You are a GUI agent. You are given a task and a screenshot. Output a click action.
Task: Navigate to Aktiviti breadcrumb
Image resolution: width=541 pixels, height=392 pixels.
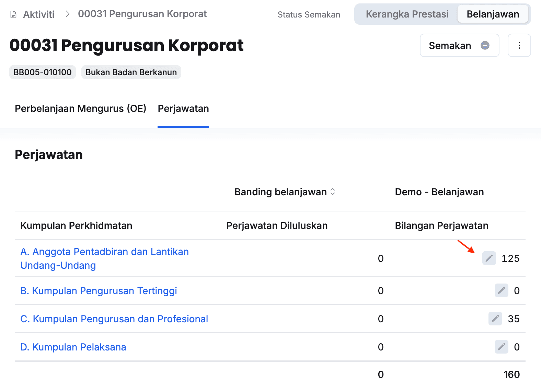(38, 14)
